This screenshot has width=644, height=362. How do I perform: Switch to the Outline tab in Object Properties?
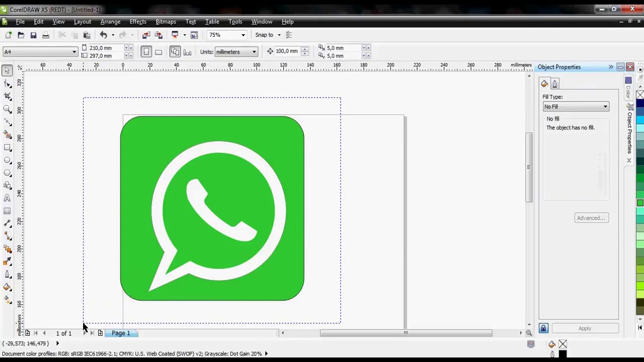tap(555, 84)
